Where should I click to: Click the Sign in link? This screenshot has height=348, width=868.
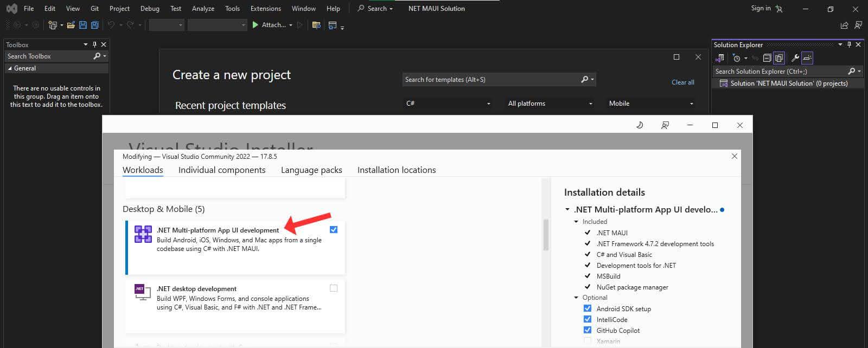(761, 8)
